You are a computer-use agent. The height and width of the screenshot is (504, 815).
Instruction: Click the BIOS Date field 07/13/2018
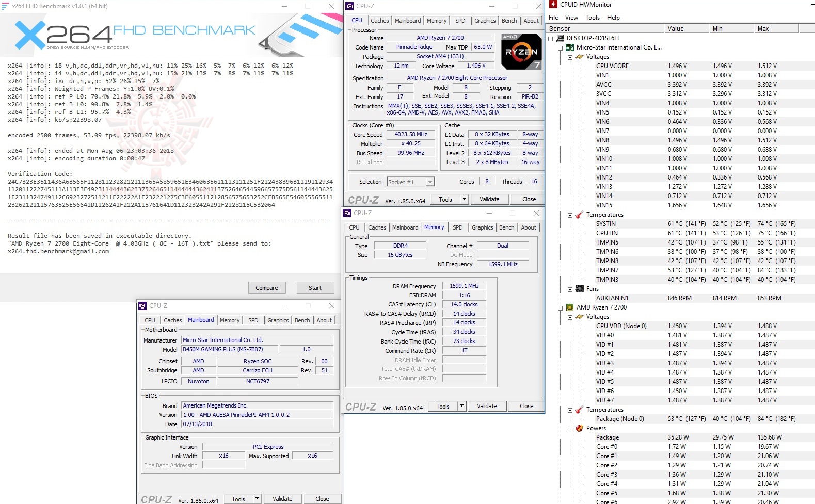257,424
